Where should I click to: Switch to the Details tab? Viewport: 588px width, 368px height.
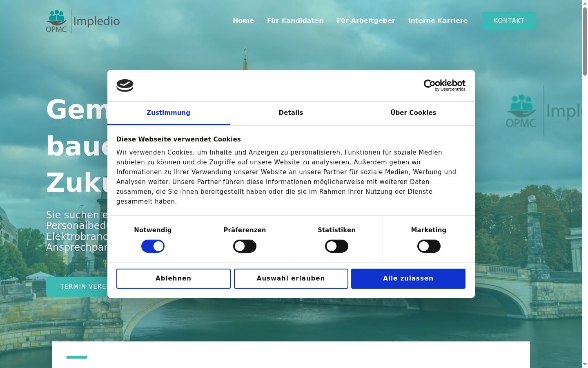click(291, 113)
